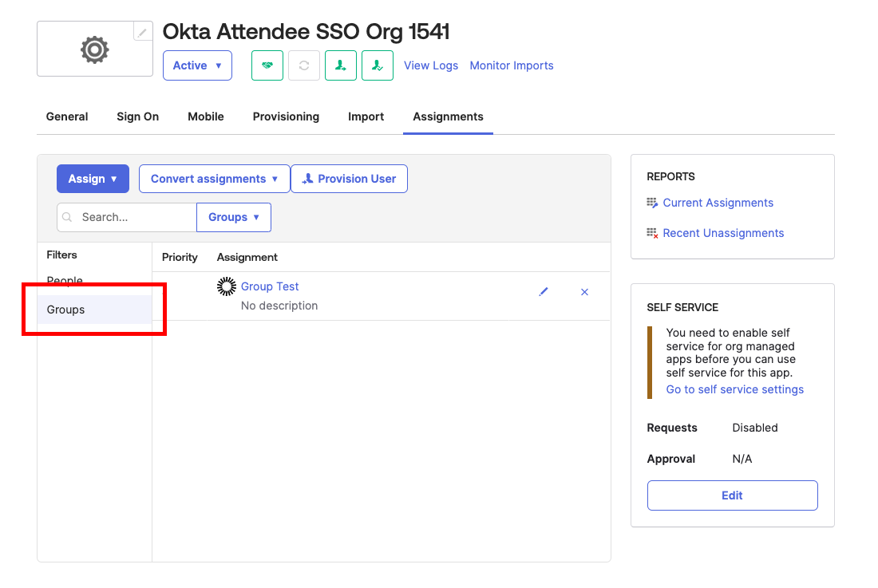Open the Monitor Imports link
The image size is (878, 588).
point(511,65)
